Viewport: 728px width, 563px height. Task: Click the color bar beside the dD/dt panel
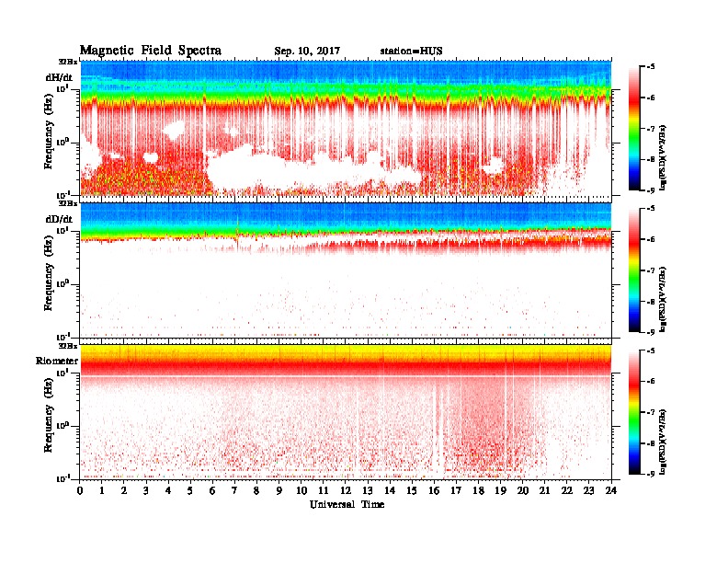click(x=634, y=270)
